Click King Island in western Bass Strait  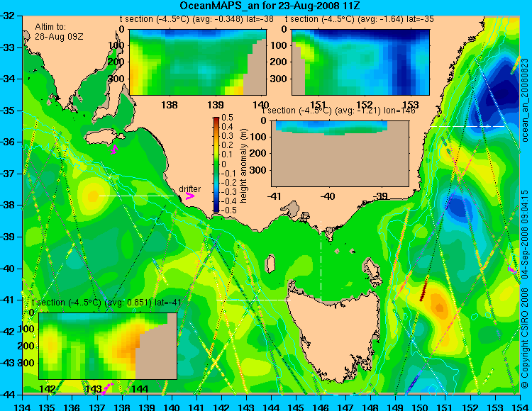[x=270, y=264]
